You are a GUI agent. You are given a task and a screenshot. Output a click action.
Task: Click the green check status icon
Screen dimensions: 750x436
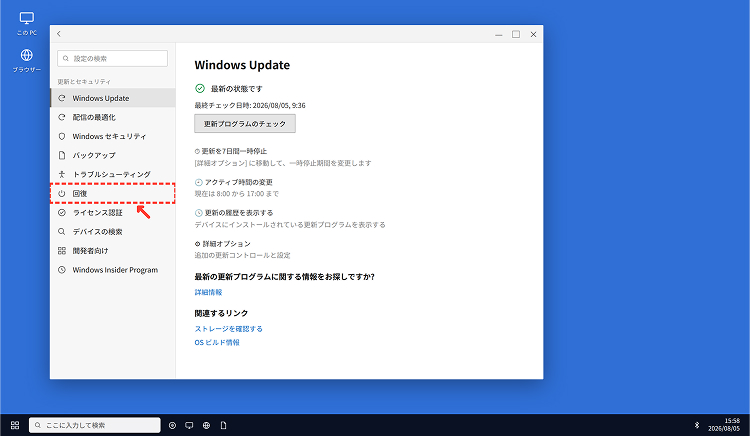click(200, 88)
